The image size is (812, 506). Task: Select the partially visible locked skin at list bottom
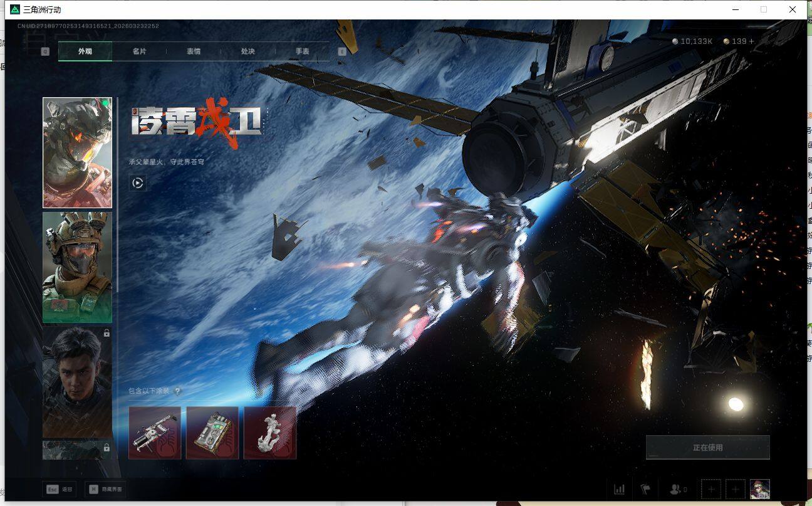point(77,450)
